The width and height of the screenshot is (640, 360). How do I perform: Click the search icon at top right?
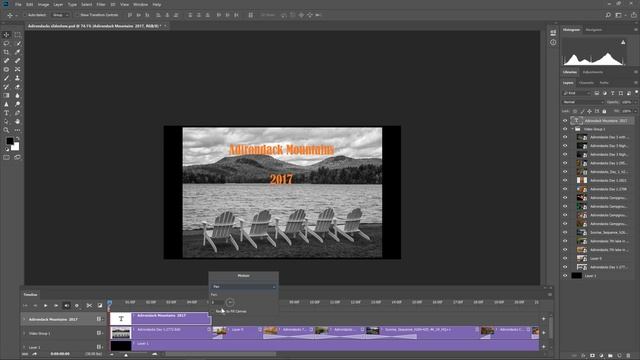point(608,15)
